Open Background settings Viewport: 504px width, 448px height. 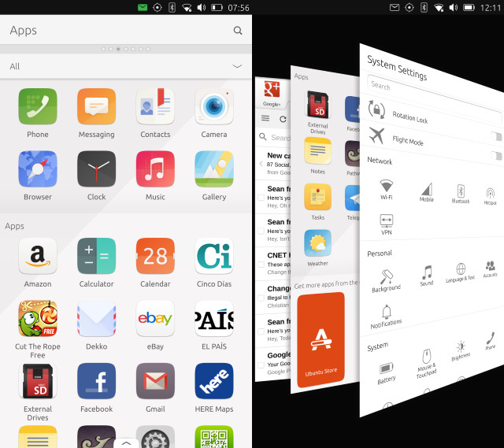pyautogui.click(x=386, y=281)
